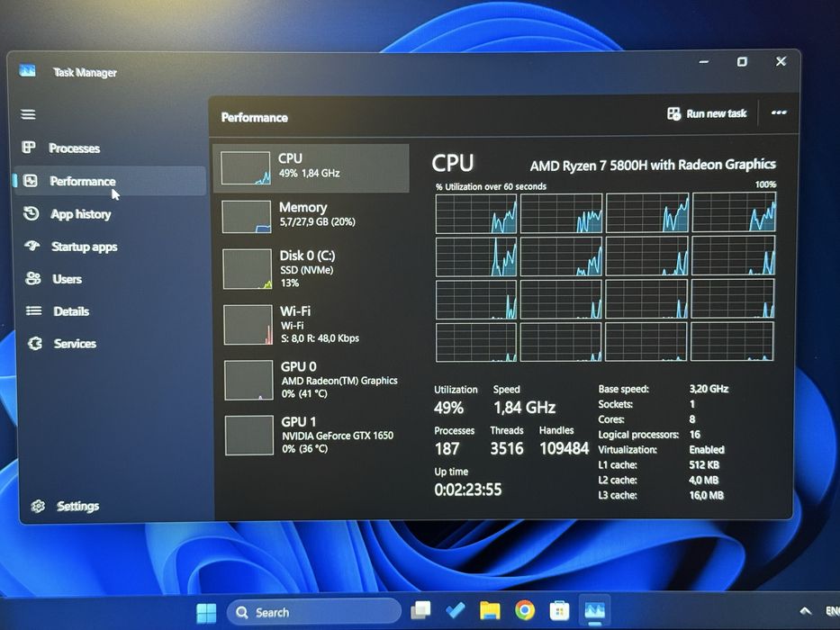840x630 pixels.
Task: Open the Windows Start menu
Action: point(206,613)
